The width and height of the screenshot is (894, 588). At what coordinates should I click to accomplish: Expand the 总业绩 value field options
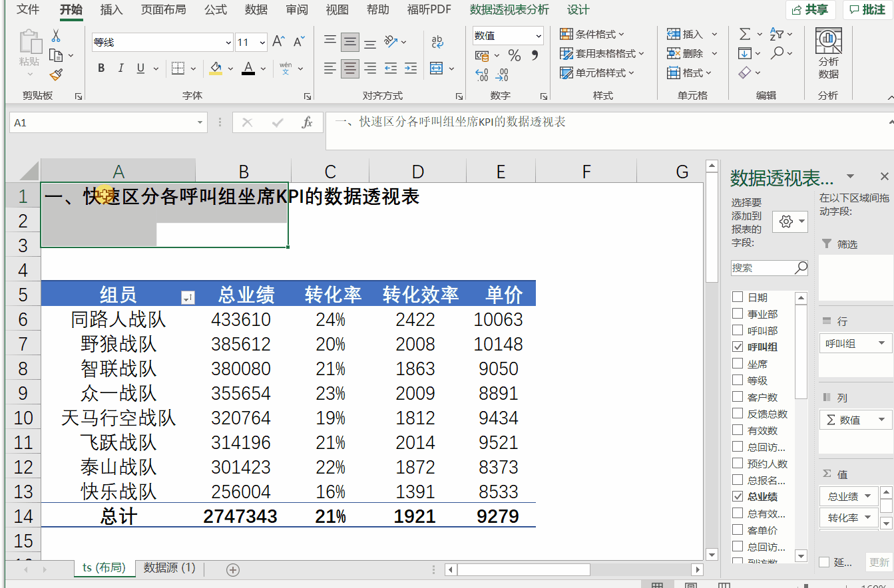868,496
